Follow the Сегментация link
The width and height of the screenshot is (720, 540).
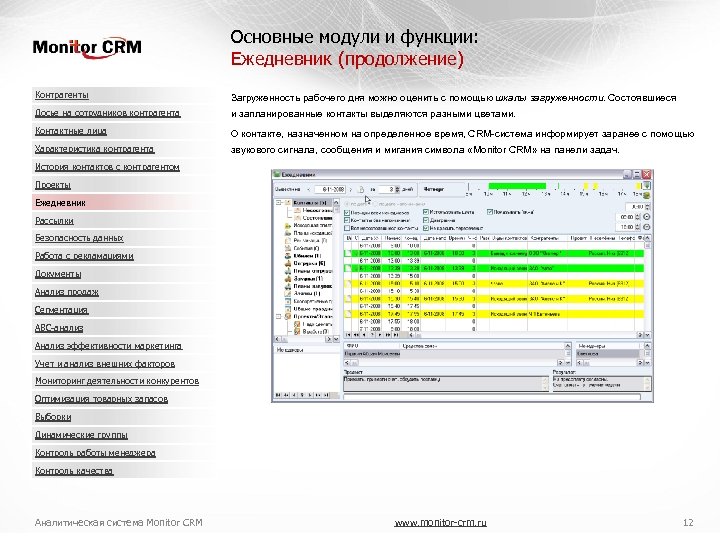coord(61,310)
